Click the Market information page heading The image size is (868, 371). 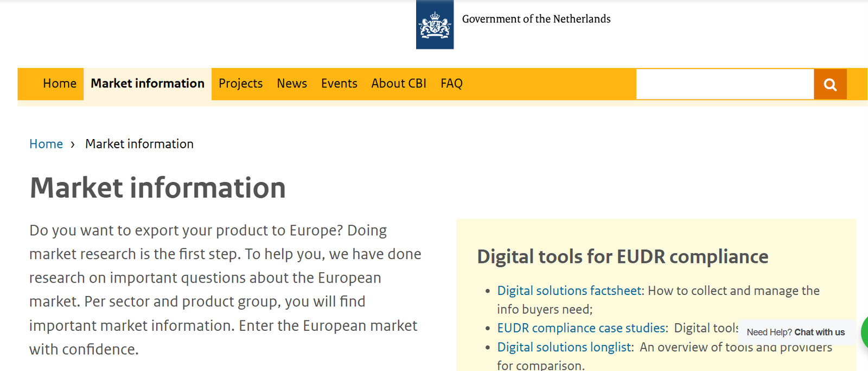(157, 188)
